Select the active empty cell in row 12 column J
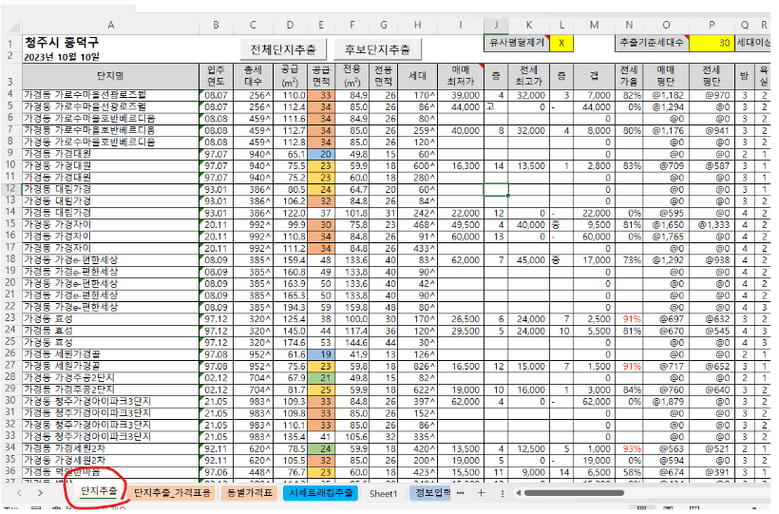779x514 pixels. click(x=496, y=189)
